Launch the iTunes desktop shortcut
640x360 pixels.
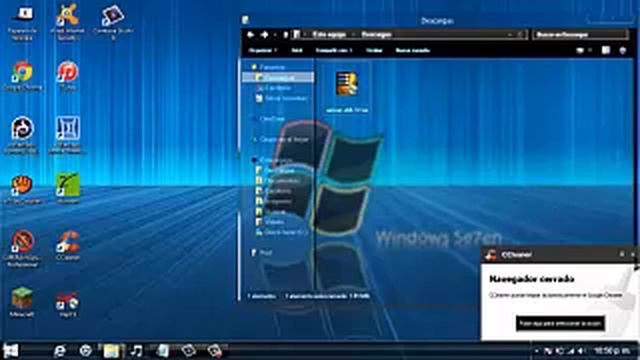coord(67,76)
